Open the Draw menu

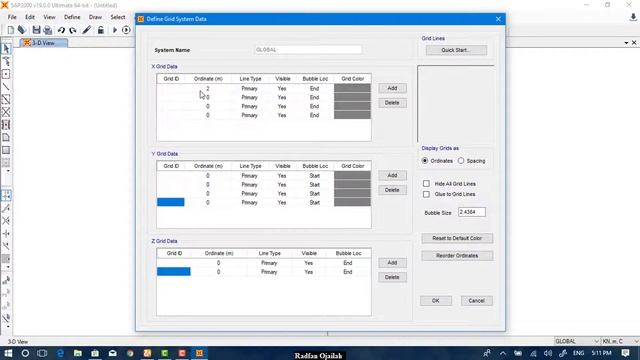point(95,17)
